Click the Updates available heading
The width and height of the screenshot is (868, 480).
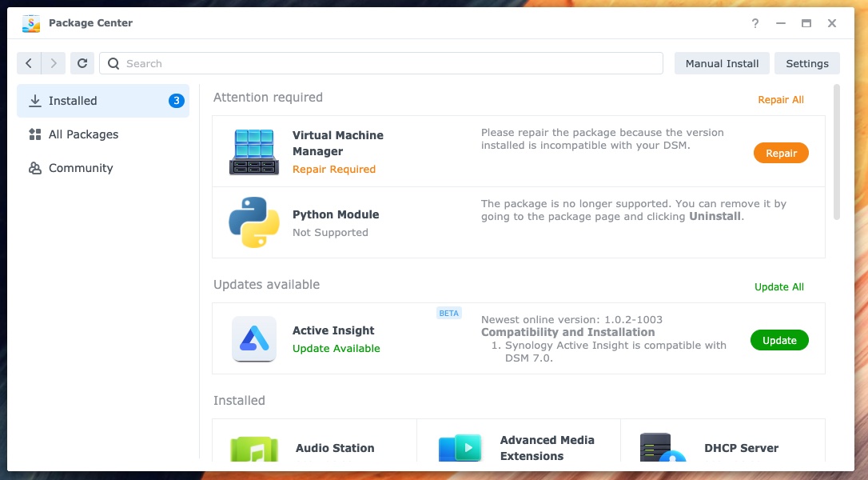click(266, 284)
